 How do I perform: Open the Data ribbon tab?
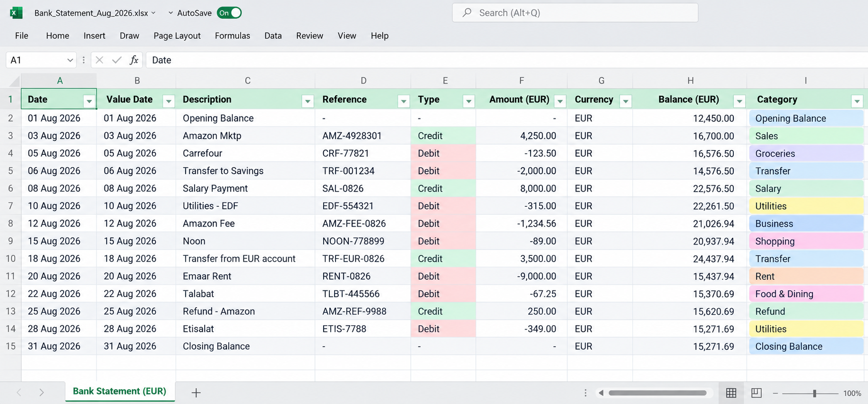coord(273,35)
